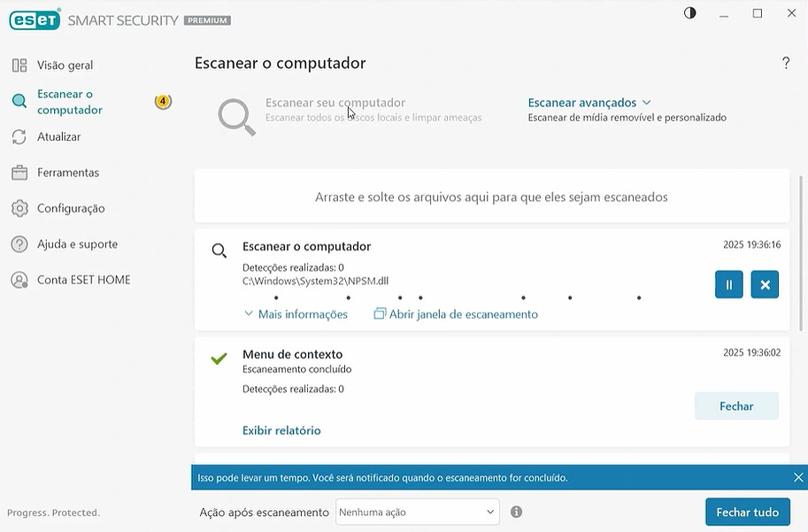Open help via the question mark icon

[785, 63]
